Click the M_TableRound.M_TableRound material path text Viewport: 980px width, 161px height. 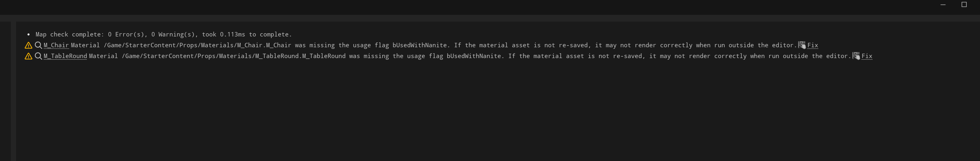click(x=234, y=56)
